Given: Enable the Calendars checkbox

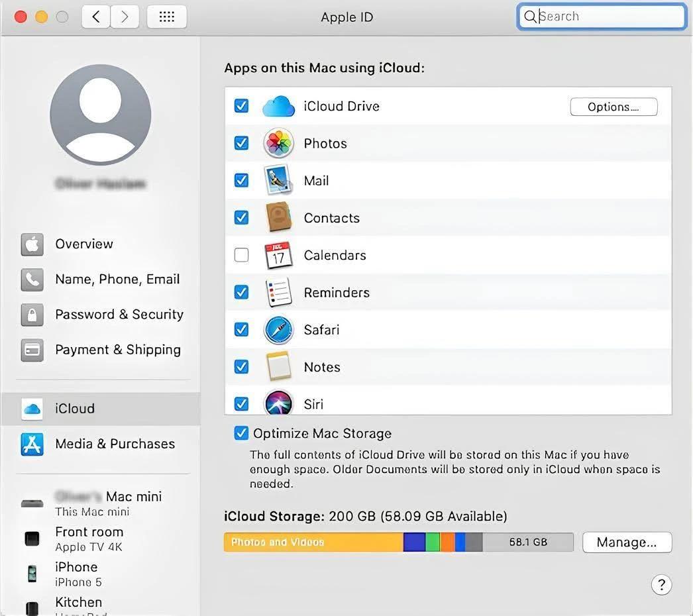Looking at the screenshot, I should (x=241, y=255).
